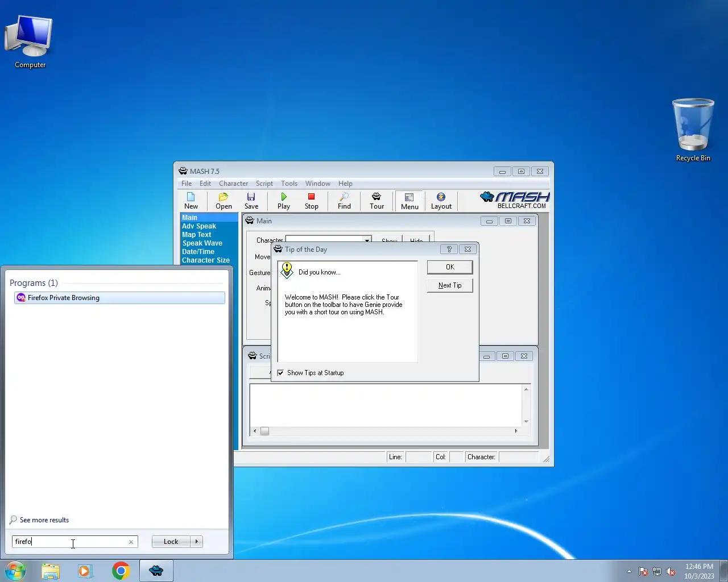This screenshot has height=582, width=728.
Task: Clear the search text with the X
Action: click(131, 542)
